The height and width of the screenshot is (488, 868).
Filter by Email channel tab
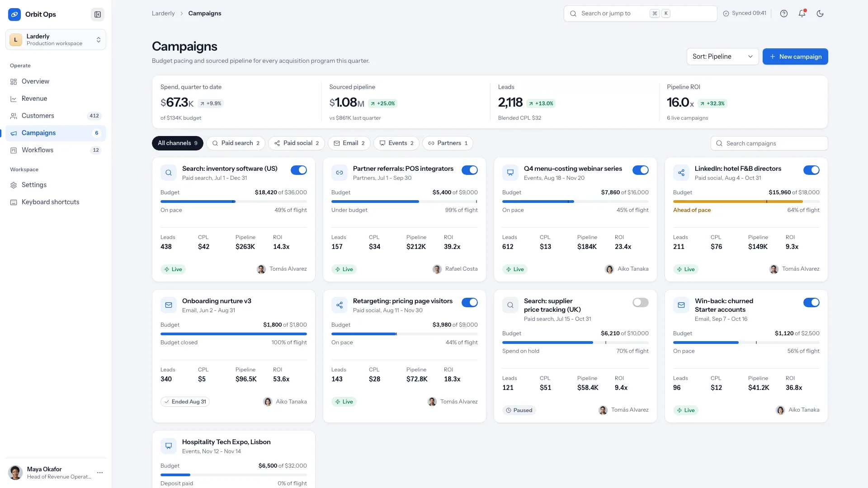click(x=349, y=143)
